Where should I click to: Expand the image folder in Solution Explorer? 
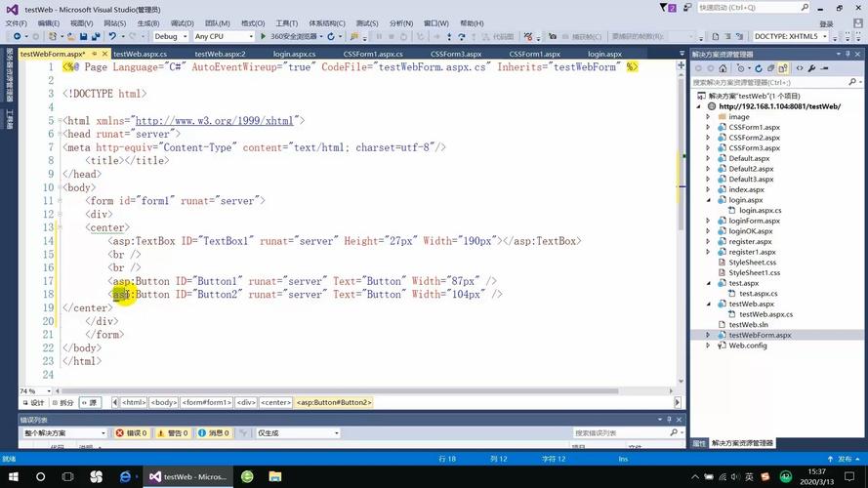click(x=709, y=116)
